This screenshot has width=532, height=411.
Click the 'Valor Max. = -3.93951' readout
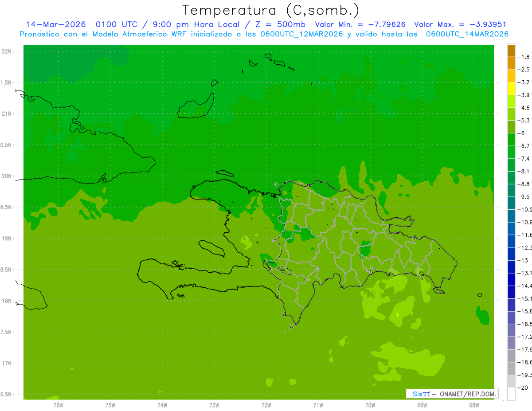click(460, 24)
